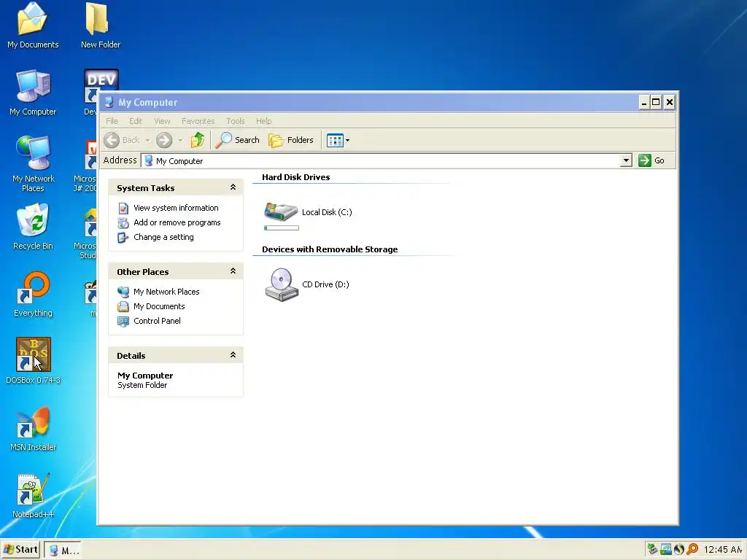Image resolution: width=747 pixels, height=560 pixels.
Task: Select My Computer desktop icon
Action: coord(33,93)
